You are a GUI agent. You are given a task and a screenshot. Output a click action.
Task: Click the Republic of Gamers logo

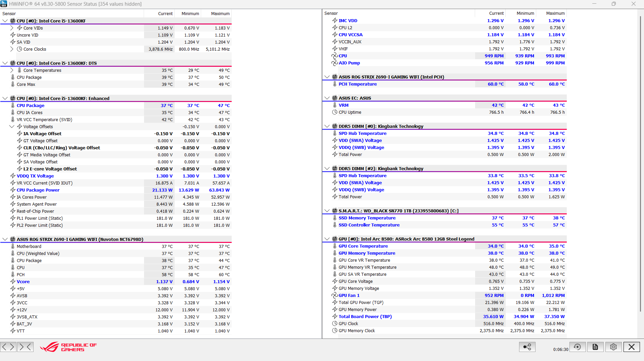[x=68, y=347]
